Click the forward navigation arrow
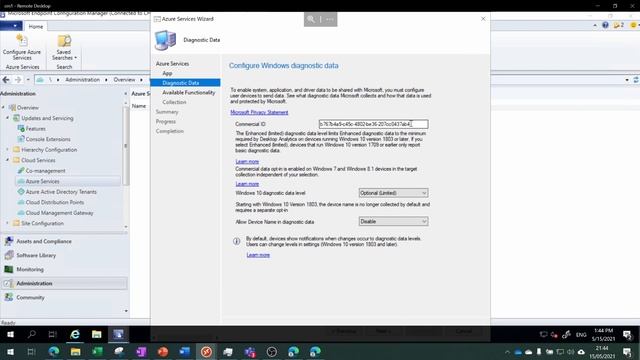 click(18, 80)
